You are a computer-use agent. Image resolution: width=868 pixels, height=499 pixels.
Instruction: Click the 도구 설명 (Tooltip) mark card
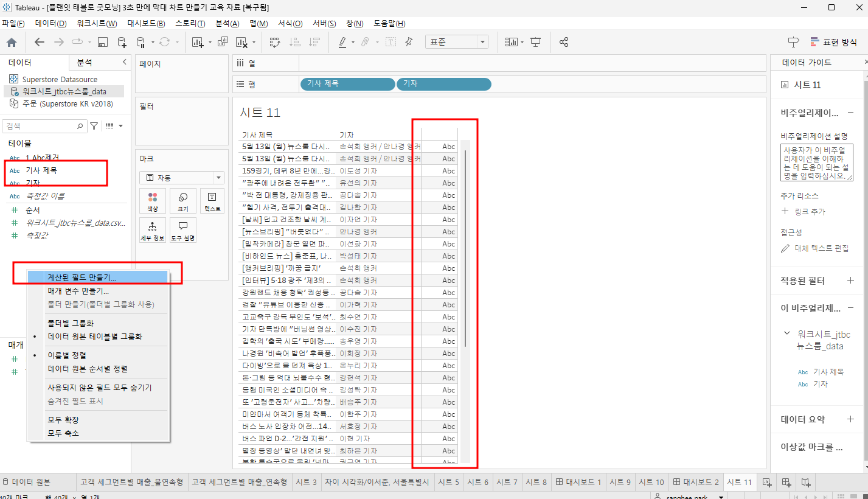(x=182, y=230)
